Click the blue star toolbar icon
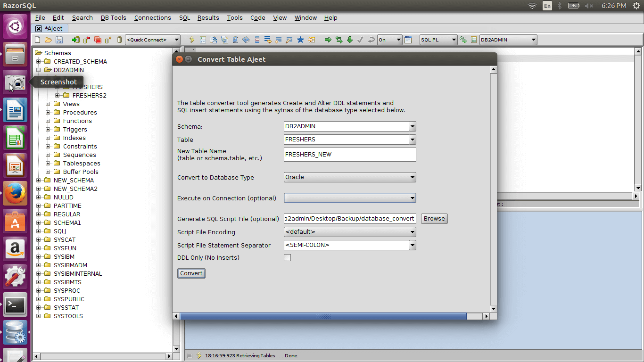Viewport: 644px width, 362px height. [x=300, y=40]
